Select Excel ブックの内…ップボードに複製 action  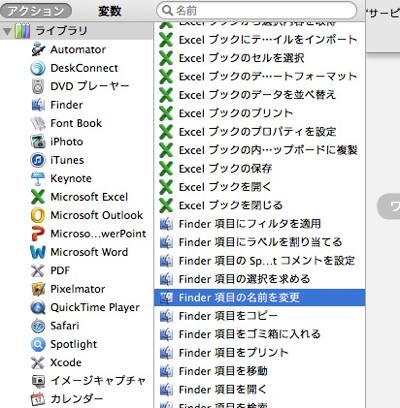pyautogui.click(x=260, y=150)
